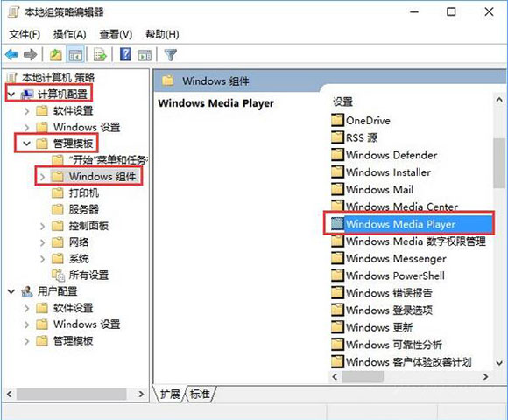Click tree pane horizontal scroll left arrow

(x=9, y=394)
